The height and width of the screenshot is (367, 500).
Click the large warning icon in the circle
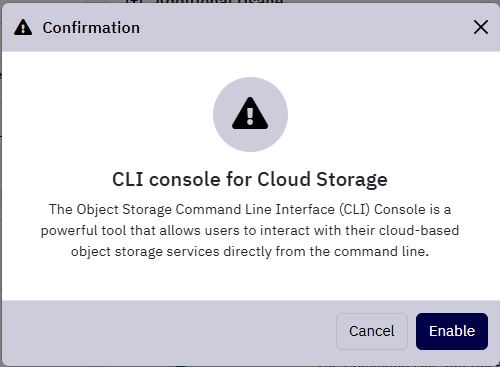click(250, 113)
